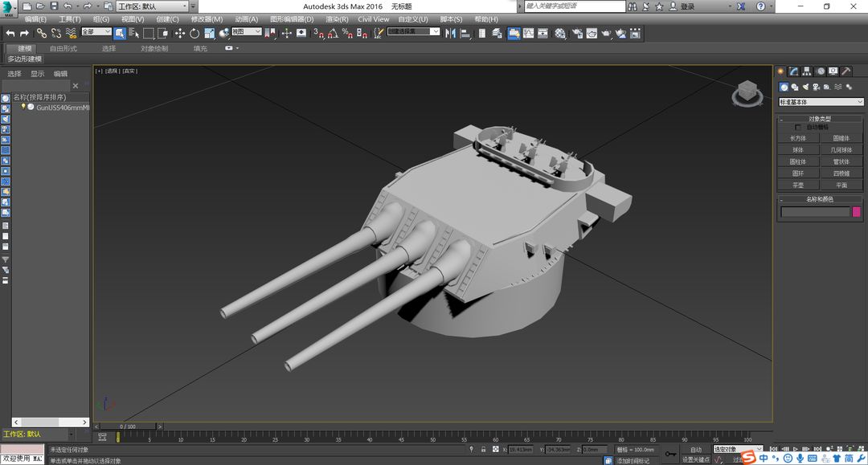The width and height of the screenshot is (868, 465).
Task: Select the Lights category icon
Action: [x=805, y=87]
